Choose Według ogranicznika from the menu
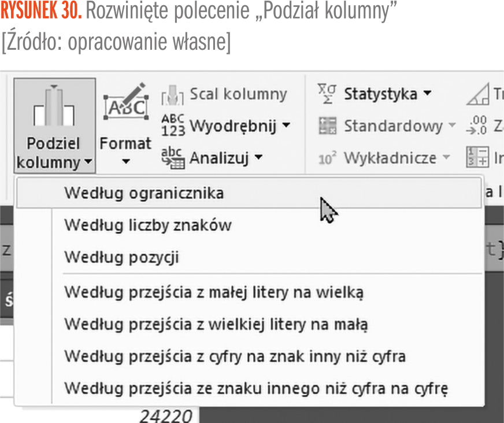Viewport: 504px width, 423px height. coord(144,193)
